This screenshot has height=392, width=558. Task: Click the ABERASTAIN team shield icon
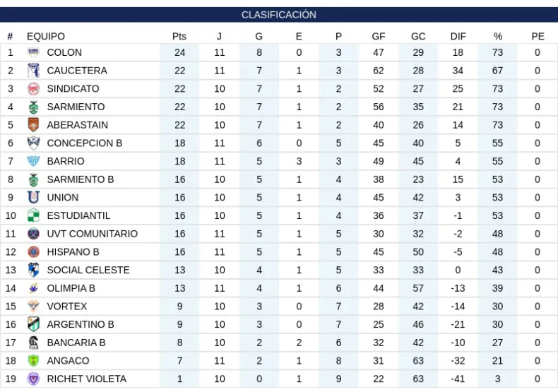pos(33,125)
